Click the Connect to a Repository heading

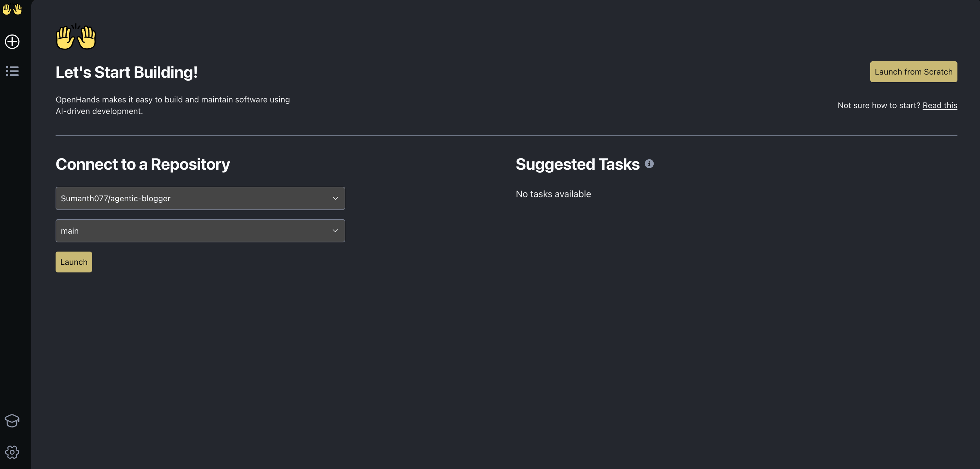click(x=143, y=164)
